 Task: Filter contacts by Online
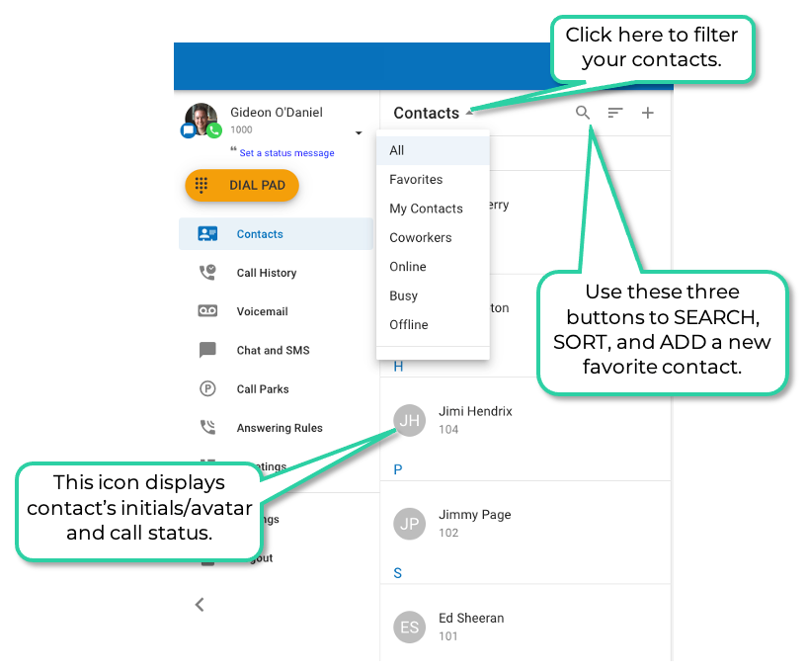(433, 266)
